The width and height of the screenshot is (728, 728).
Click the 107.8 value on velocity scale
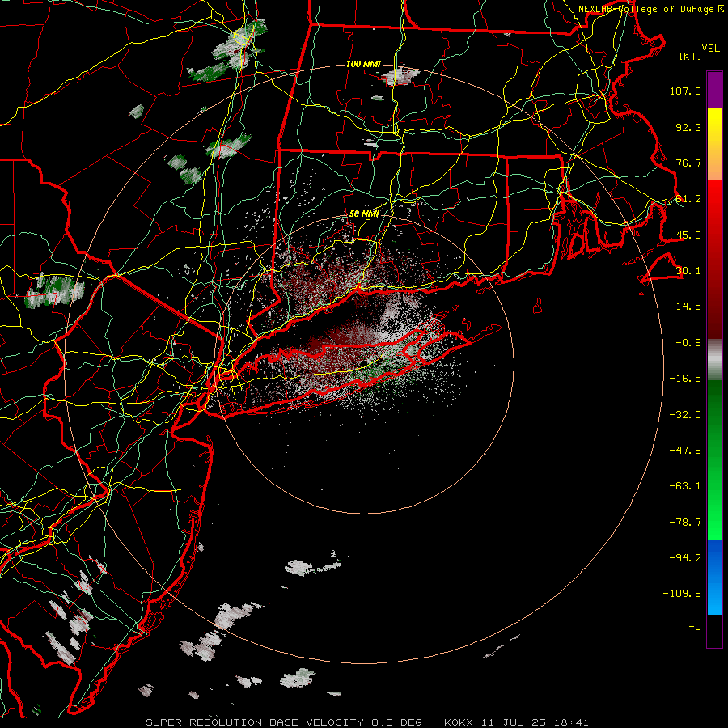tap(685, 91)
